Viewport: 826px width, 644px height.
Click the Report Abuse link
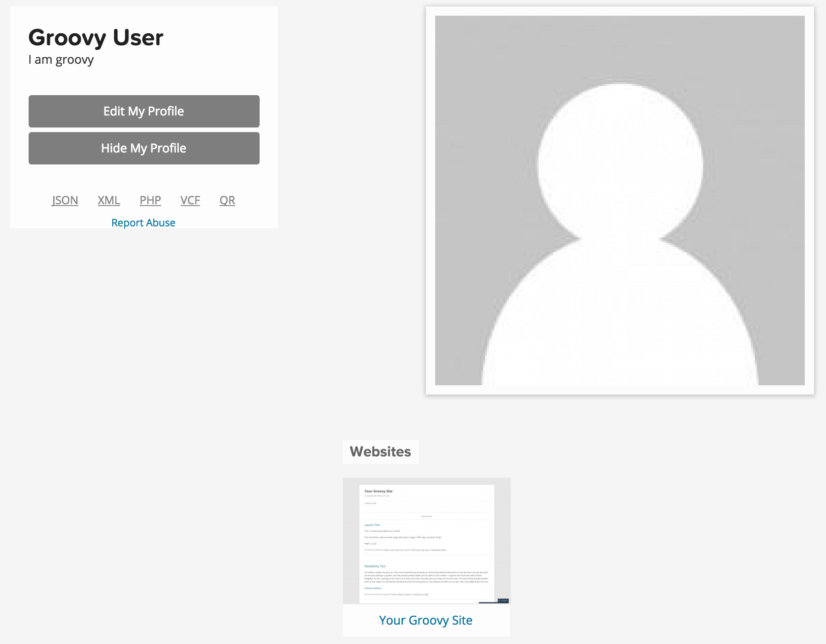(143, 223)
